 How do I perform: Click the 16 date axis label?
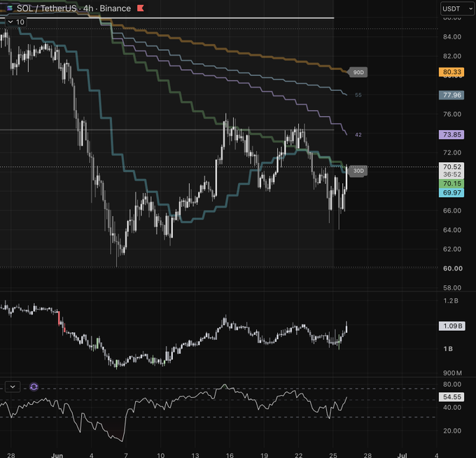click(x=230, y=455)
